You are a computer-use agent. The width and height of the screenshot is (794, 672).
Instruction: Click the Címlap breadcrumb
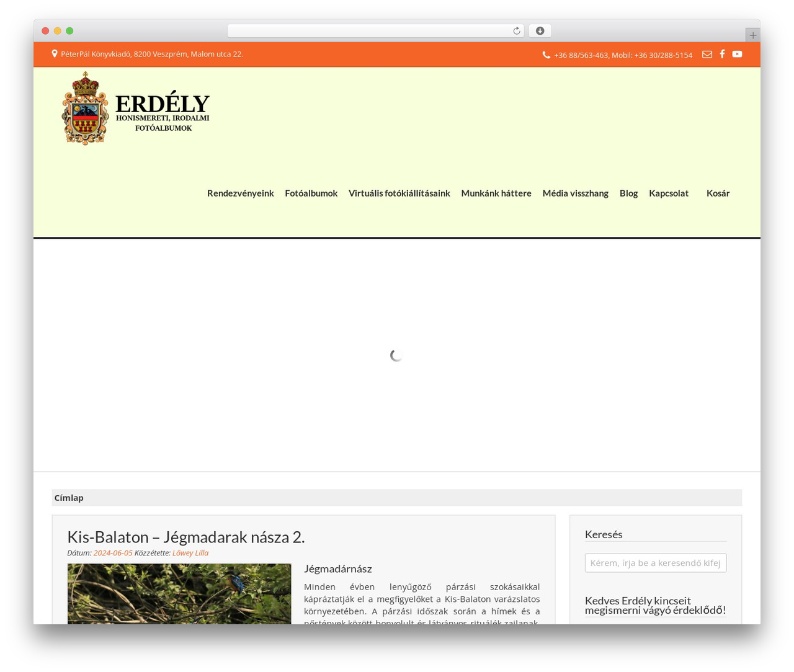pos(69,497)
